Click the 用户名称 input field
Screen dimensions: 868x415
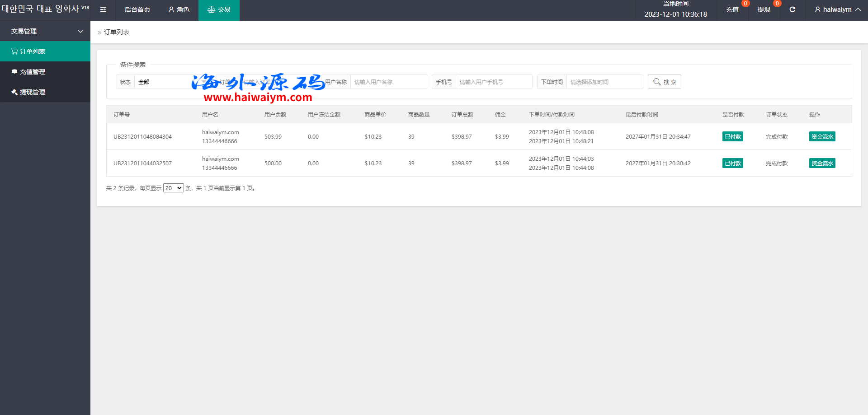pos(388,82)
